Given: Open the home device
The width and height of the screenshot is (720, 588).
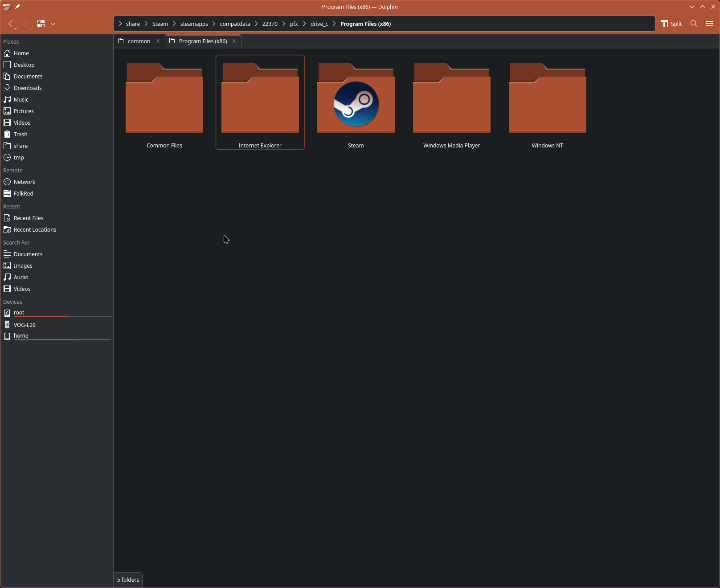Looking at the screenshot, I should (x=57, y=336).
